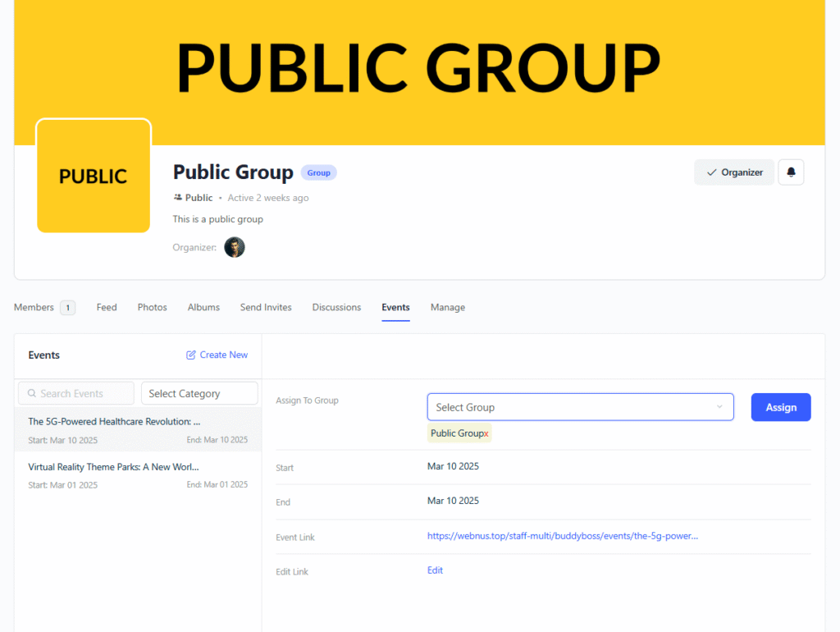
Task: Open the Manage tab
Action: pyautogui.click(x=447, y=307)
